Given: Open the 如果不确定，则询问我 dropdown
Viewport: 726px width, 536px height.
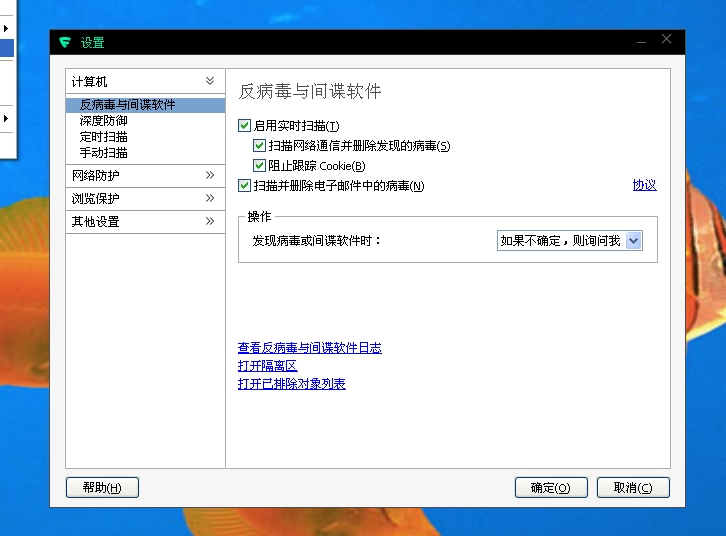Looking at the screenshot, I should [x=632, y=241].
